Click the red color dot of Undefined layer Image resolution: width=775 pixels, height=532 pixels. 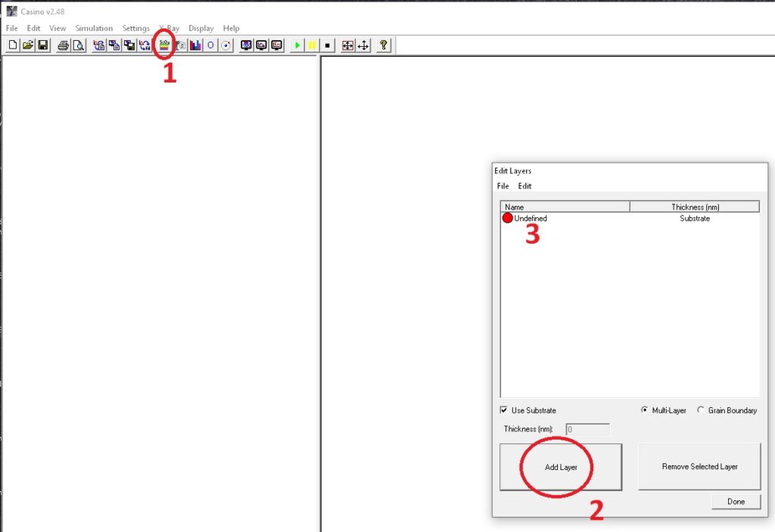(x=508, y=218)
